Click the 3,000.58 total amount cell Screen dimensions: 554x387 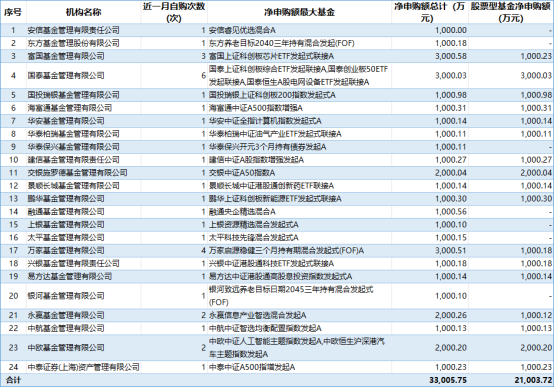tap(430, 56)
